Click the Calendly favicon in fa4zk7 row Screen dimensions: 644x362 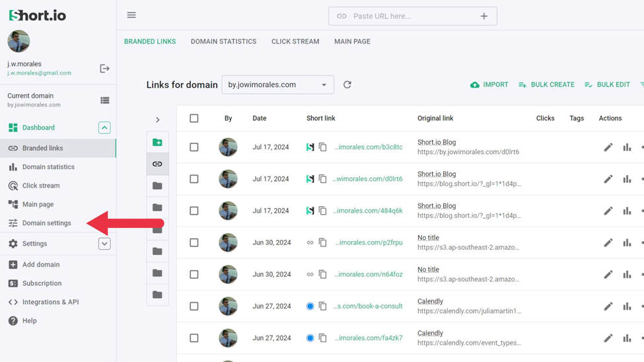[x=310, y=338]
